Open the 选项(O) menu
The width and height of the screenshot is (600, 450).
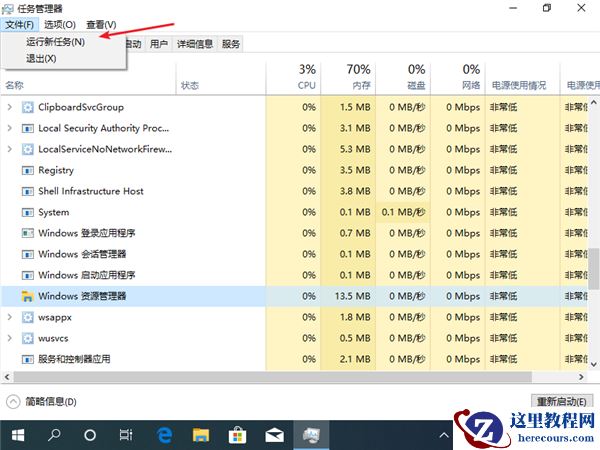(60, 25)
